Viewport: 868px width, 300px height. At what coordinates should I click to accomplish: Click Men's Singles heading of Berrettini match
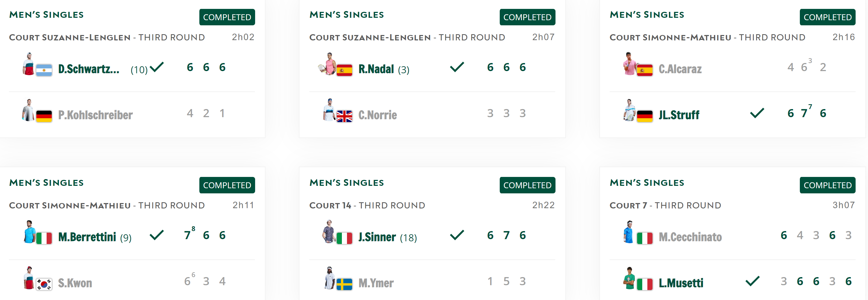[x=47, y=183]
